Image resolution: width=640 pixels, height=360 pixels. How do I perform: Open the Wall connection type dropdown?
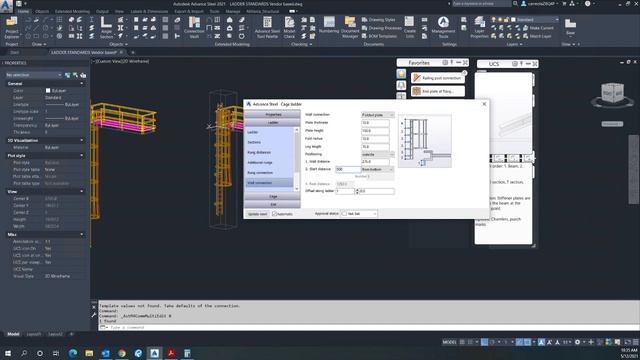point(378,115)
